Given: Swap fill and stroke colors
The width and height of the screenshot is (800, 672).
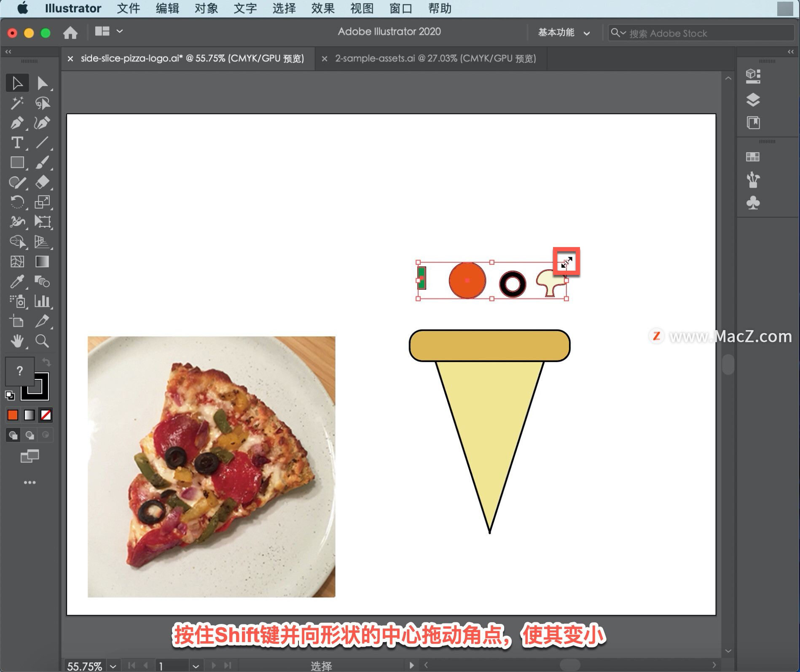Looking at the screenshot, I should (46, 362).
